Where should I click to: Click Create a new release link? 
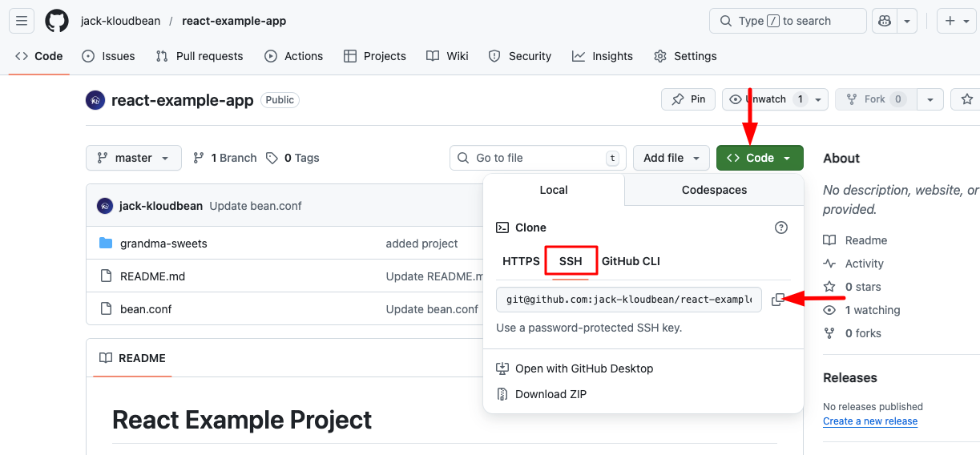coord(870,421)
